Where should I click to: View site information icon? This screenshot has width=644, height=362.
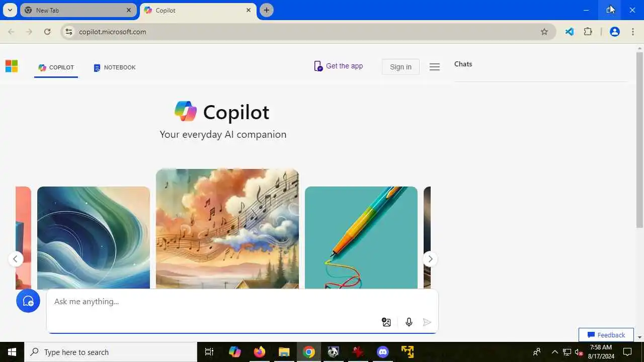coord(69,32)
